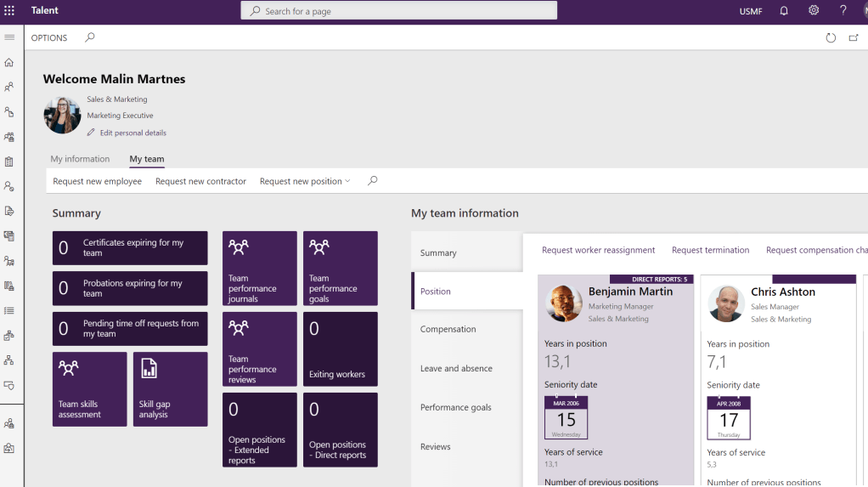Switch to the My information tab

80,159
